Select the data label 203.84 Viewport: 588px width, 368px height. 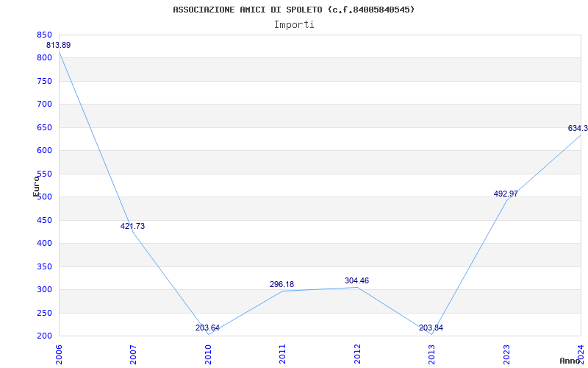point(431,328)
